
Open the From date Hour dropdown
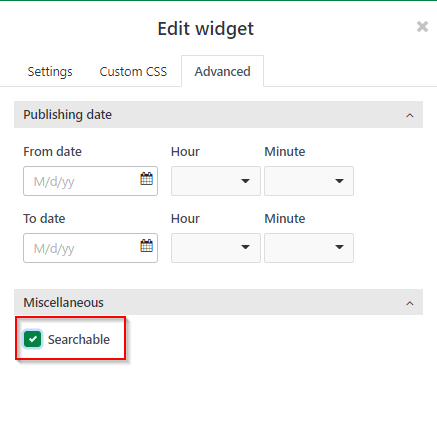[x=216, y=181]
